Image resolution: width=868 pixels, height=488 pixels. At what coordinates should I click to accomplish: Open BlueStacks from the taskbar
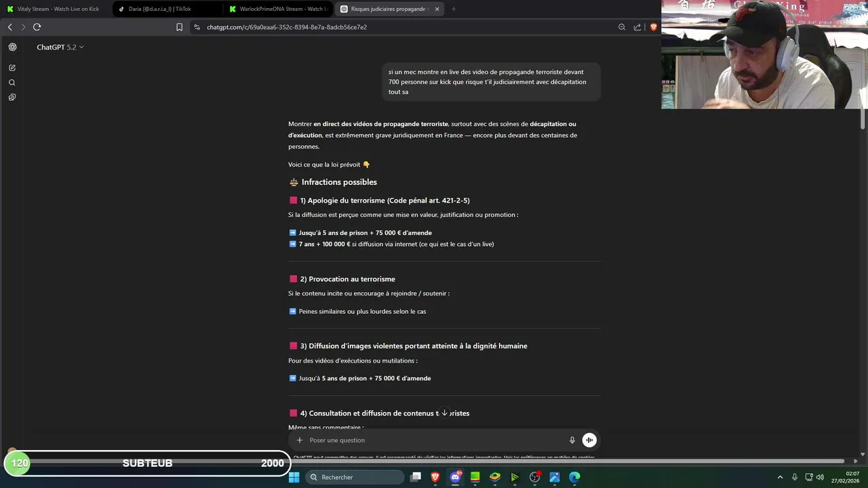[x=495, y=477]
